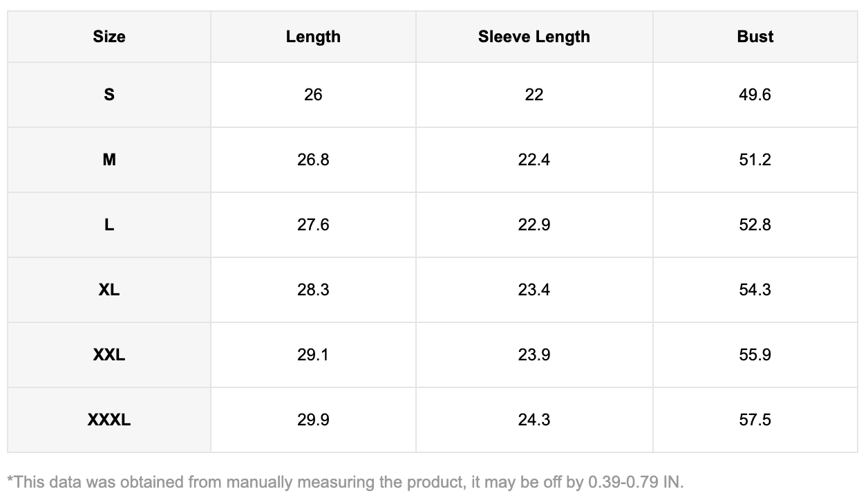Click the Size column header

(109, 37)
